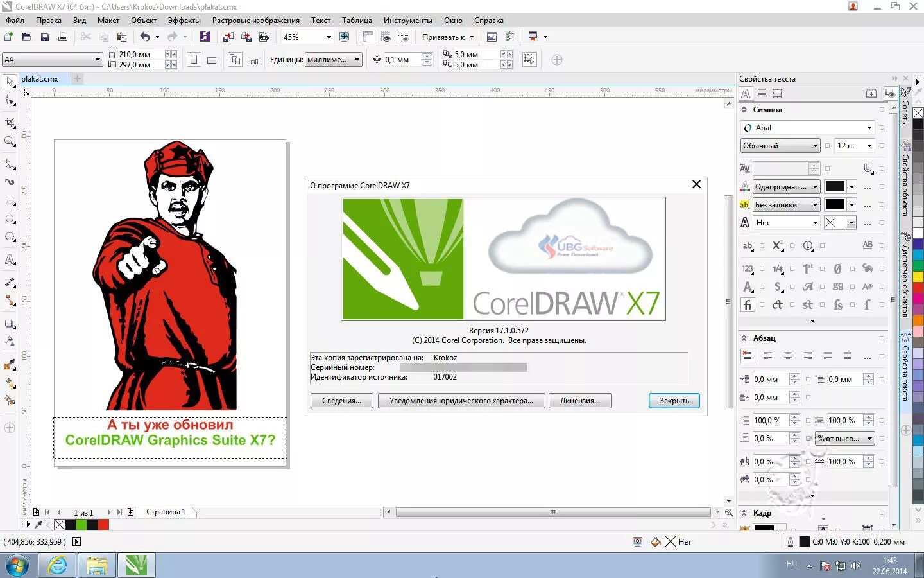Switch to the plakat.cmx document tab
This screenshot has height=578, width=924.
click(40, 79)
